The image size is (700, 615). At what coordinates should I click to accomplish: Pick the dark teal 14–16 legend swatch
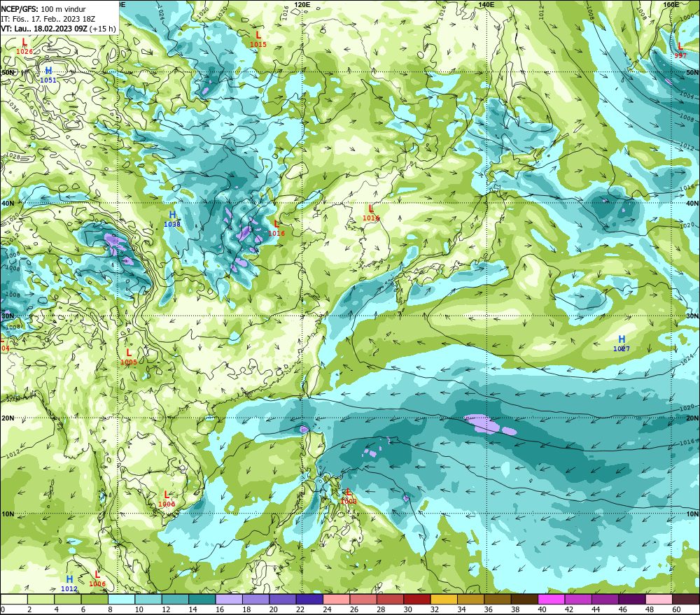[x=202, y=599]
